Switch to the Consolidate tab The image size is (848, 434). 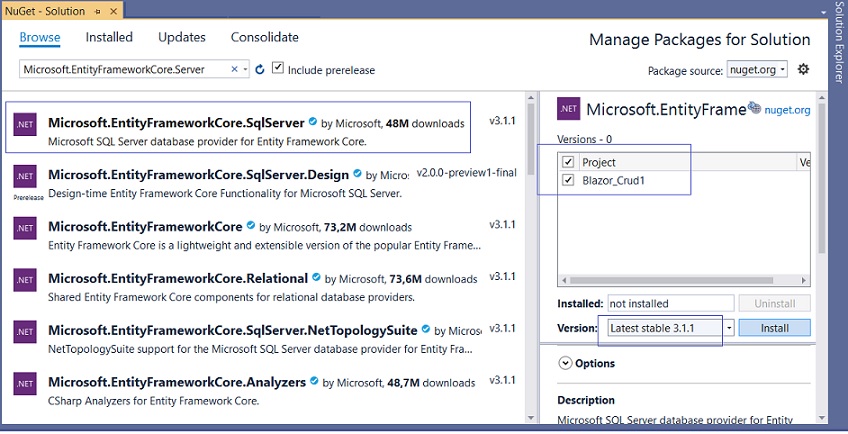264,37
